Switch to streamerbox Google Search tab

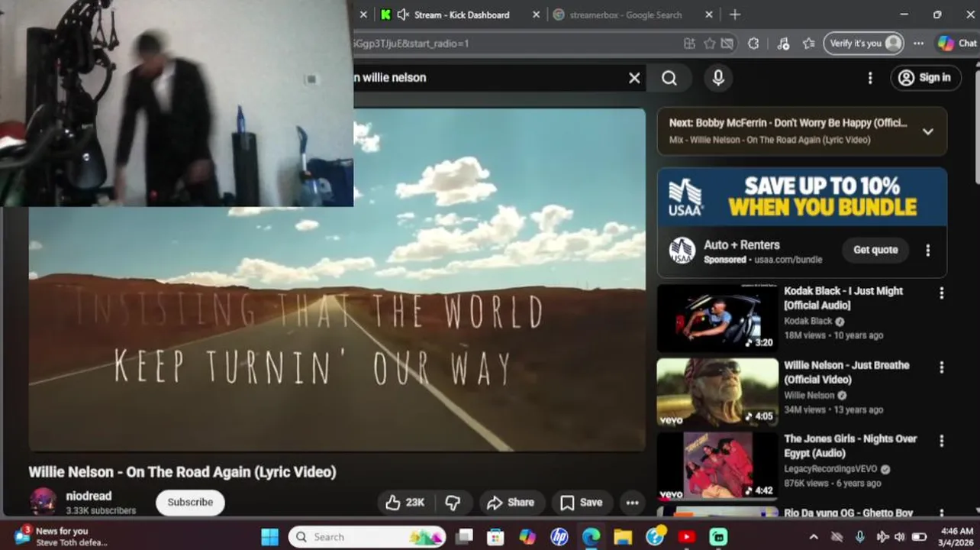[626, 15]
